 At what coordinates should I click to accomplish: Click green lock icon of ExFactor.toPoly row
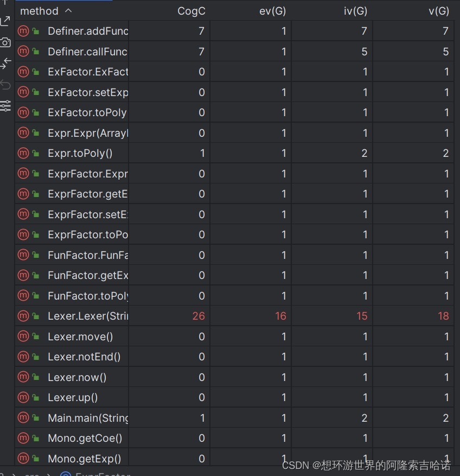[36, 113]
